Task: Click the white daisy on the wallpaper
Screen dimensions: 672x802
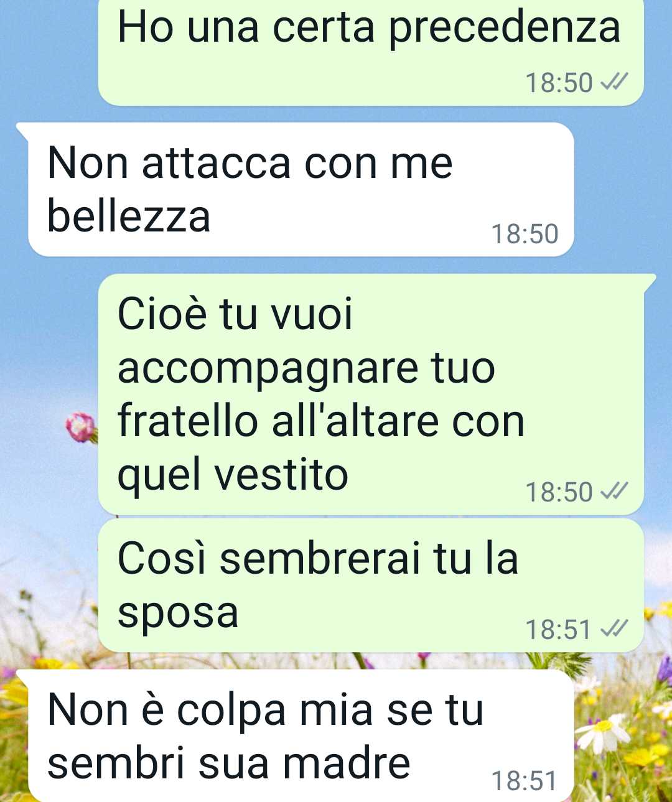Action: pyautogui.click(x=602, y=733)
